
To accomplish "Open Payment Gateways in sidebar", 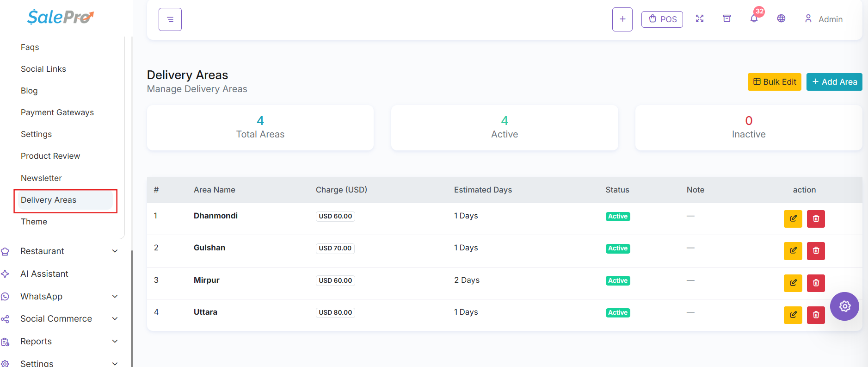I will point(57,112).
